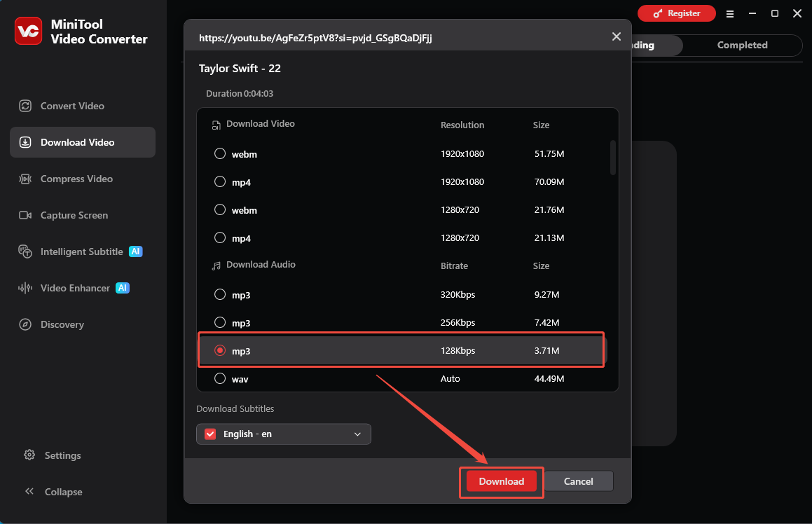Click the 44.49M wav size value

pyautogui.click(x=549, y=378)
